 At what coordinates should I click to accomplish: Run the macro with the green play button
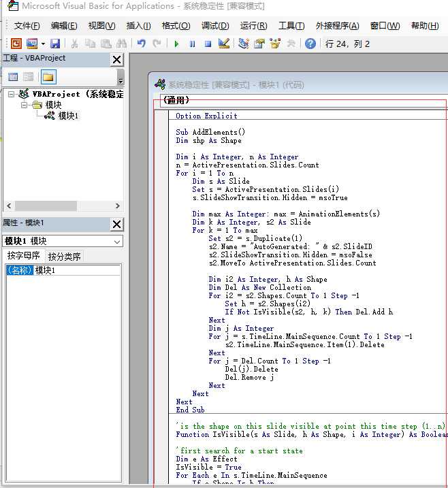click(x=176, y=44)
